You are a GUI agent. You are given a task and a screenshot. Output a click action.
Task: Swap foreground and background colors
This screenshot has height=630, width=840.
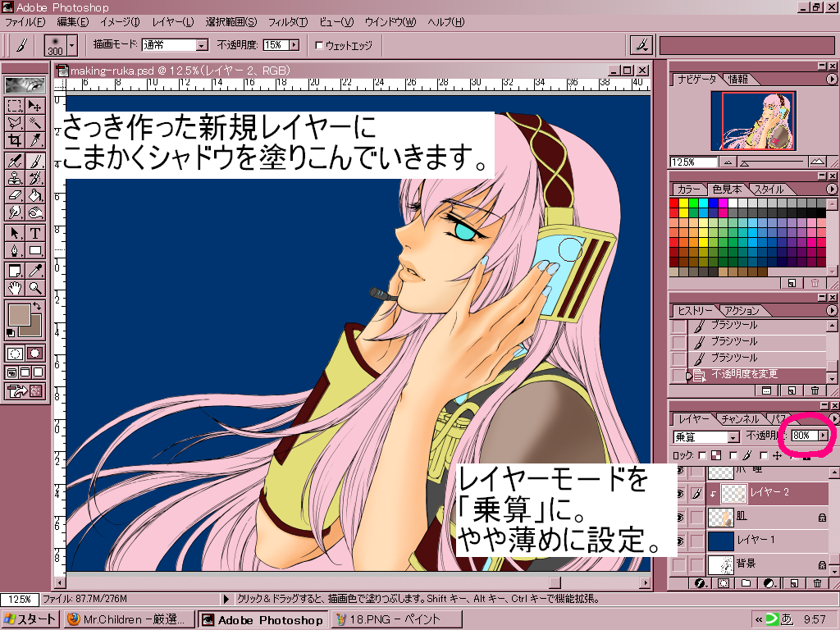point(37,307)
